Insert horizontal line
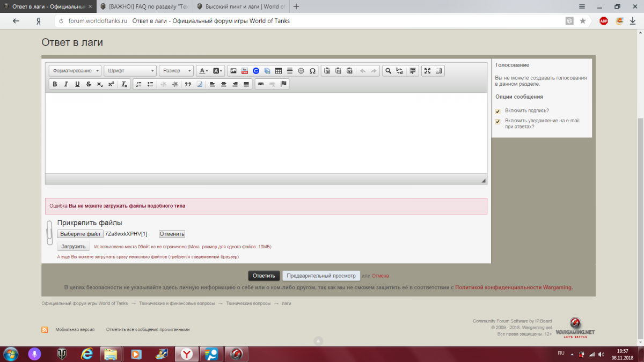This screenshot has height=362, width=644. pyautogui.click(x=290, y=71)
